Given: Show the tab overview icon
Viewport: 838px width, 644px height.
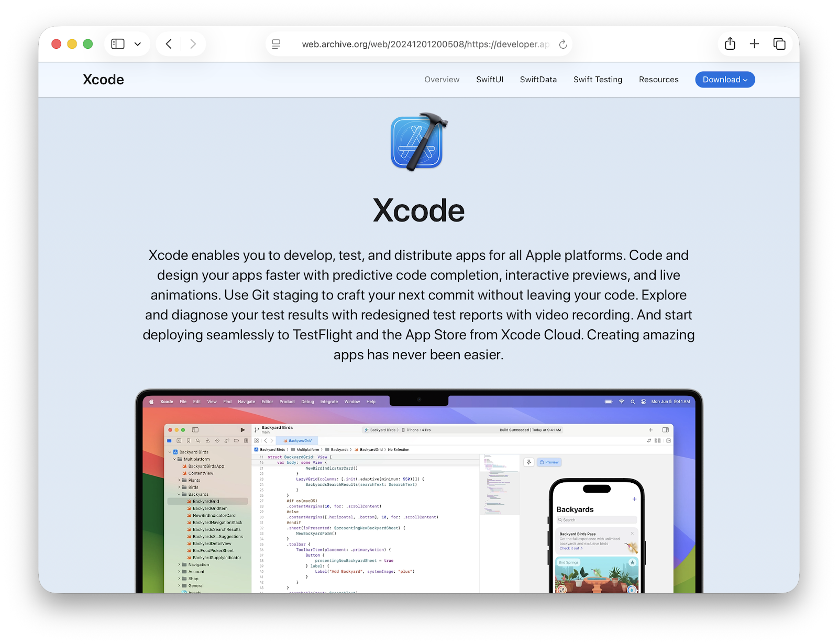Looking at the screenshot, I should [x=779, y=44].
